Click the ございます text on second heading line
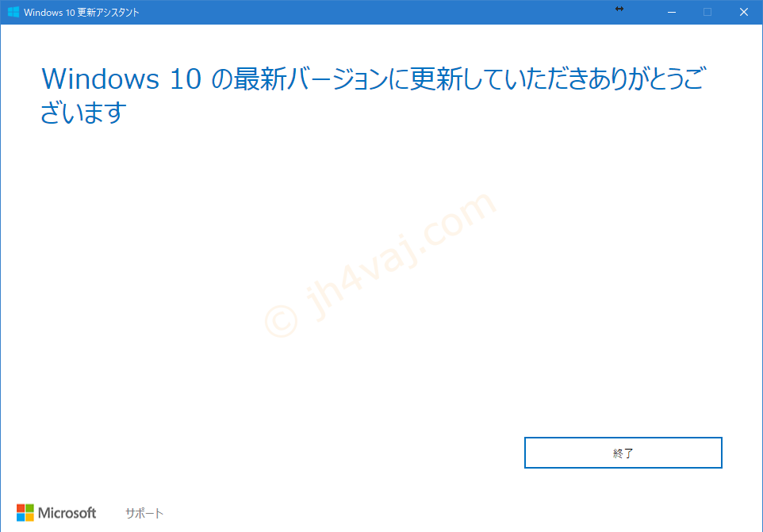 84,113
